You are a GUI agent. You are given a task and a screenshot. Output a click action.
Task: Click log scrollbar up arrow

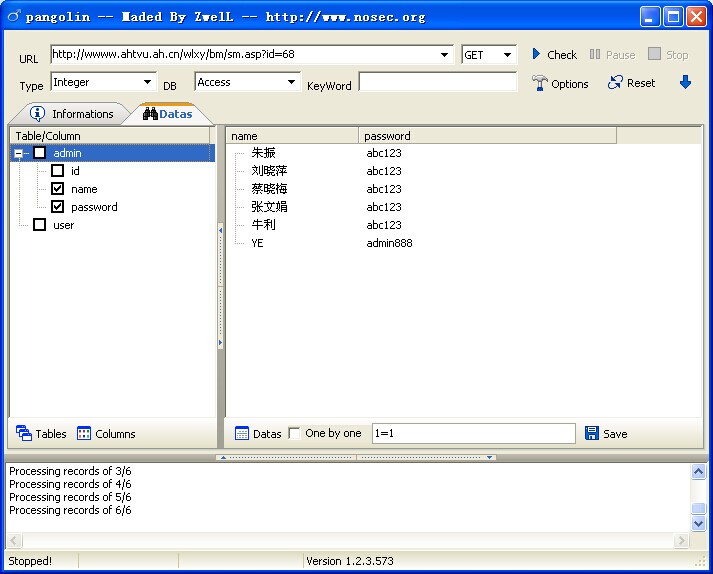[x=698, y=471]
